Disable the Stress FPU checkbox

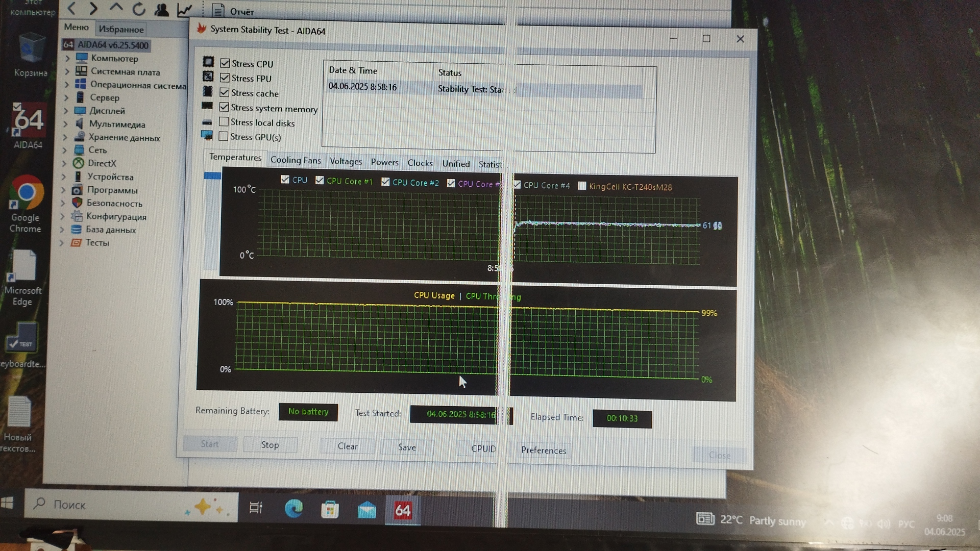pyautogui.click(x=225, y=78)
